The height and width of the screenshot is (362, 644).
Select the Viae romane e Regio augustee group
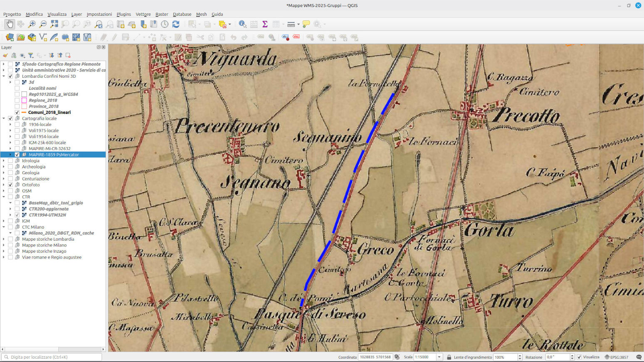click(52, 257)
